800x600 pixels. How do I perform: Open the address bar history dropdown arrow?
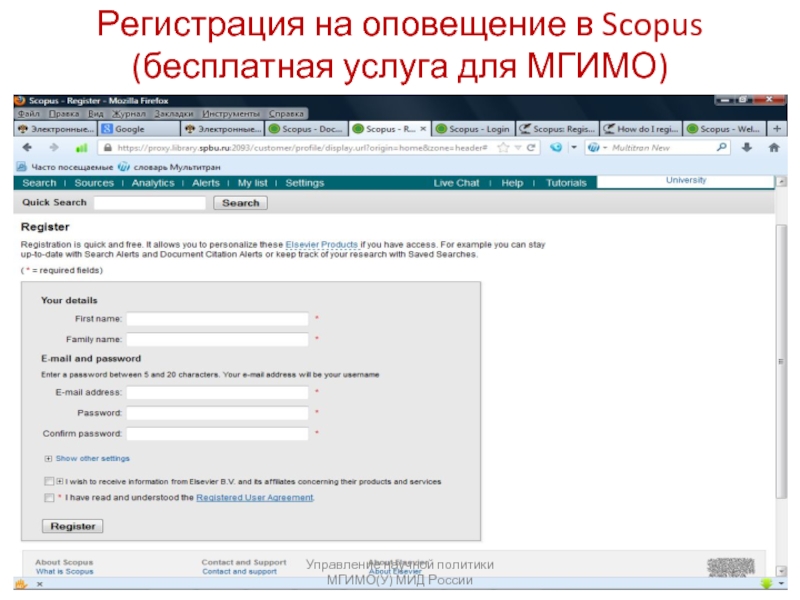(518, 148)
